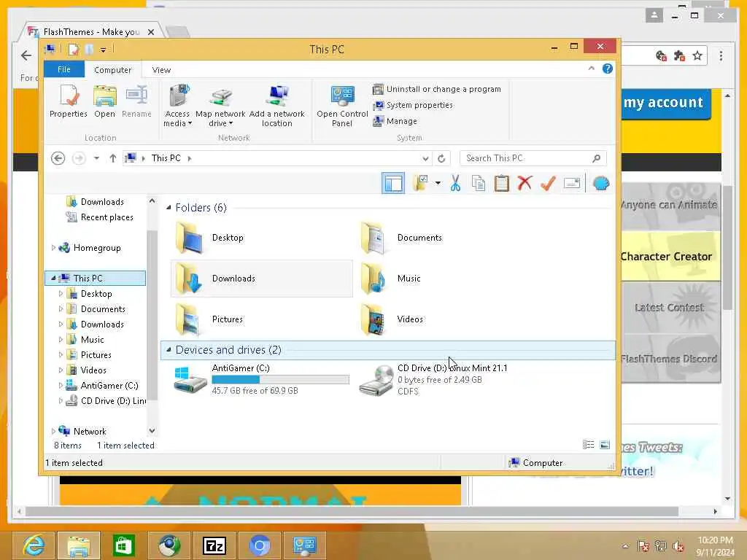
Task: Toggle the navigation pane layout button
Action: click(393, 183)
